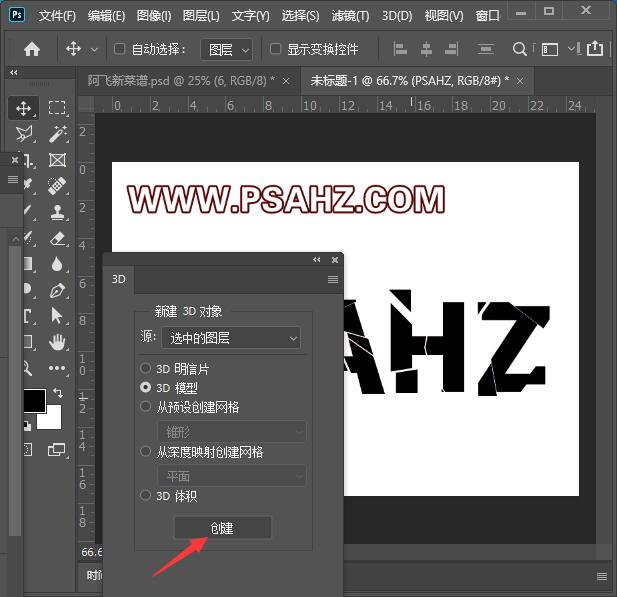
Task: Open the 3D(D) menu
Action: 397,16
